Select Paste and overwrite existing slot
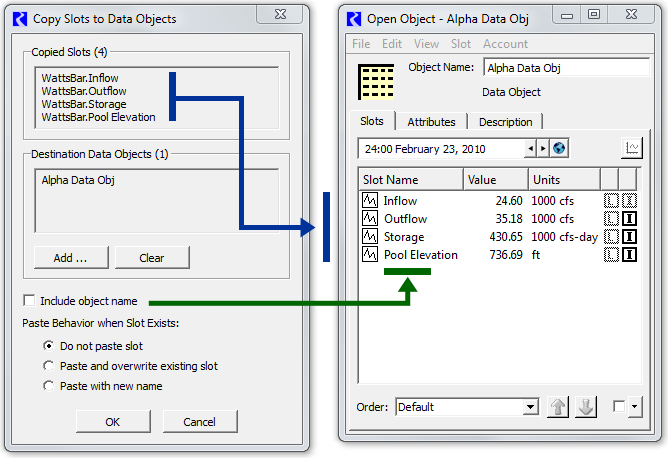This screenshot has width=668, height=458. 49,366
